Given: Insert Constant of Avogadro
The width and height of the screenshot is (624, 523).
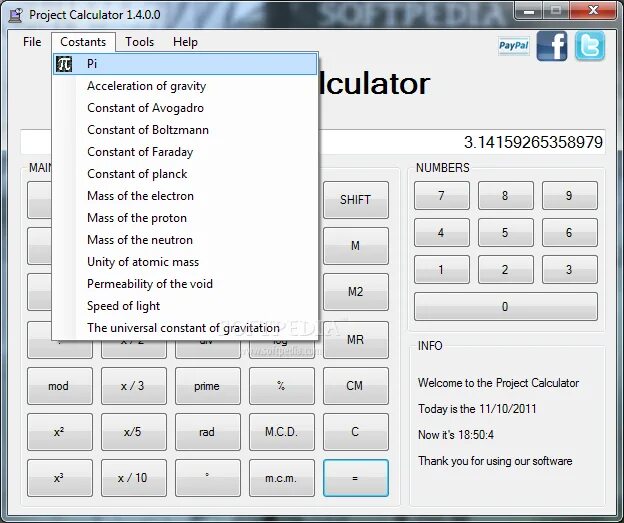Looking at the screenshot, I should [x=185, y=108].
